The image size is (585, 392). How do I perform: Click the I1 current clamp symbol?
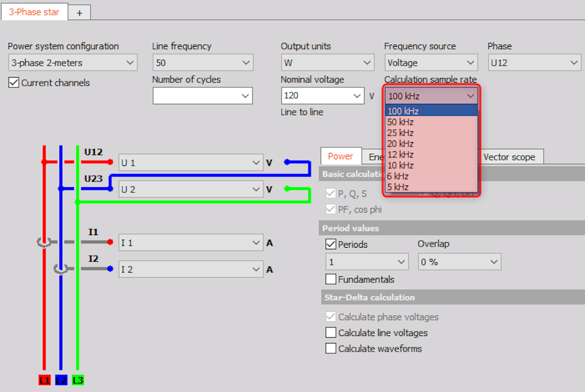44,242
